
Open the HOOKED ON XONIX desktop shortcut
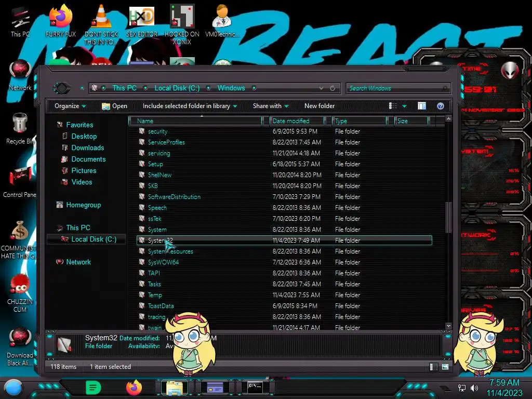click(182, 24)
